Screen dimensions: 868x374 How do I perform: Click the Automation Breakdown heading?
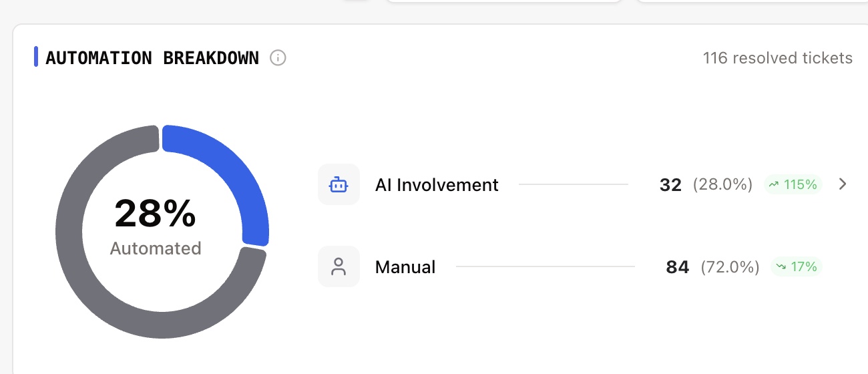click(x=152, y=58)
